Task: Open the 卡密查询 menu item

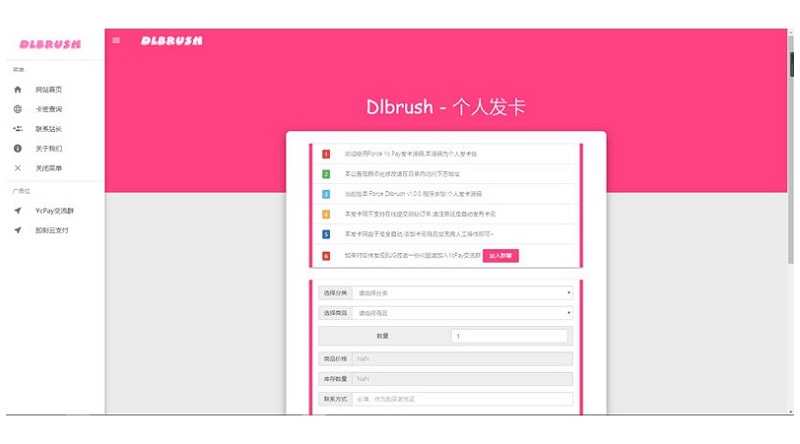Action: [49, 109]
